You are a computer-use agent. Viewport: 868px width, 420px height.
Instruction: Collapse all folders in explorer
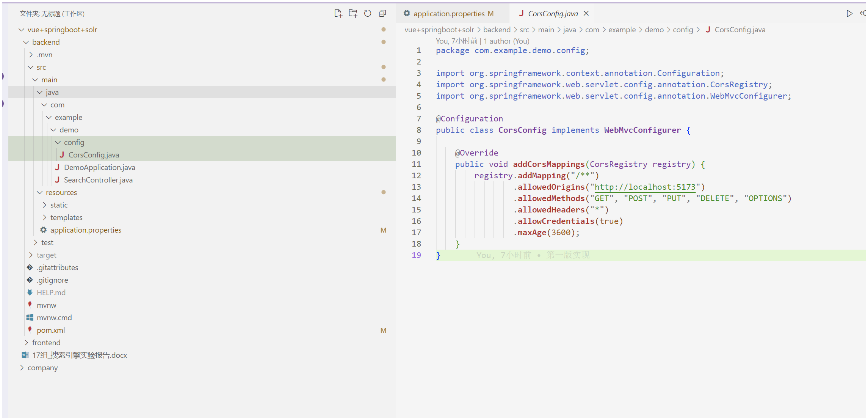click(x=382, y=14)
